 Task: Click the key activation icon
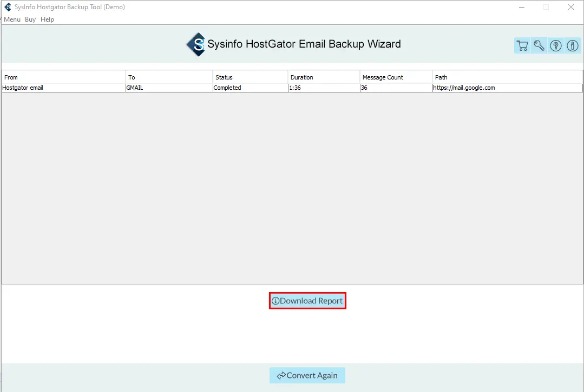tap(539, 46)
